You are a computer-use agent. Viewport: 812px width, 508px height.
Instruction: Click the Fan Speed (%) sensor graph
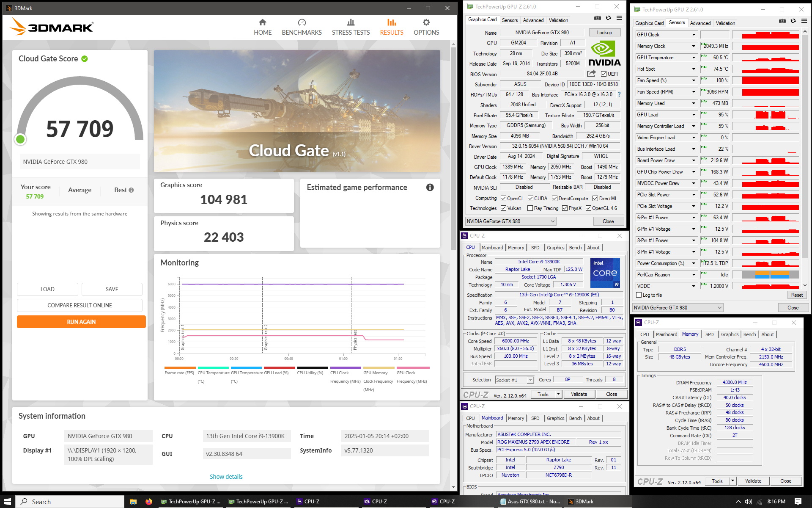pyautogui.click(x=765, y=80)
